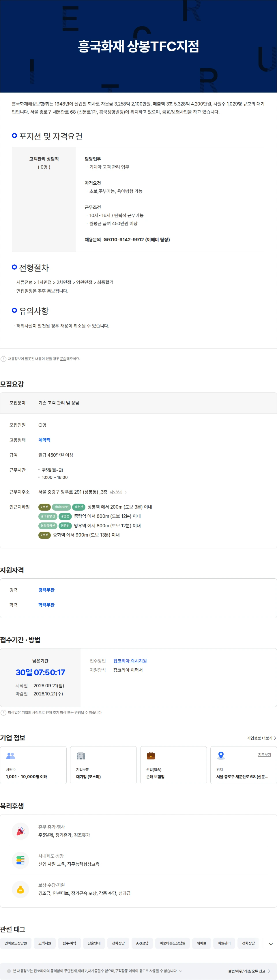277x980 pixels.
Task: Click the 문의 link under the job description
Action: (x=63, y=359)
